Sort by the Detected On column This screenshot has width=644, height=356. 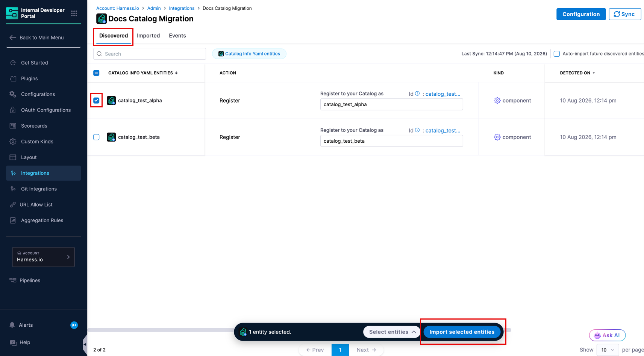577,73
